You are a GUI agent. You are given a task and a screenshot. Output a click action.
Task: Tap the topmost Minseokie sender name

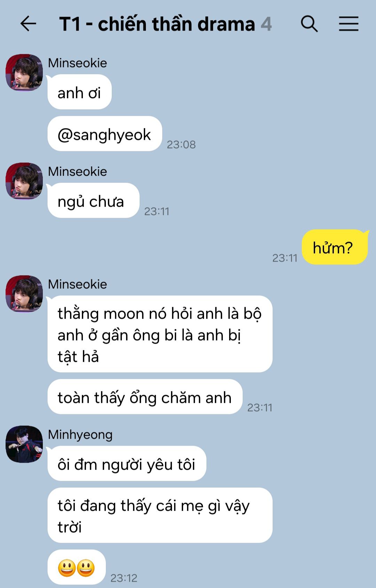(x=77, y=63)
